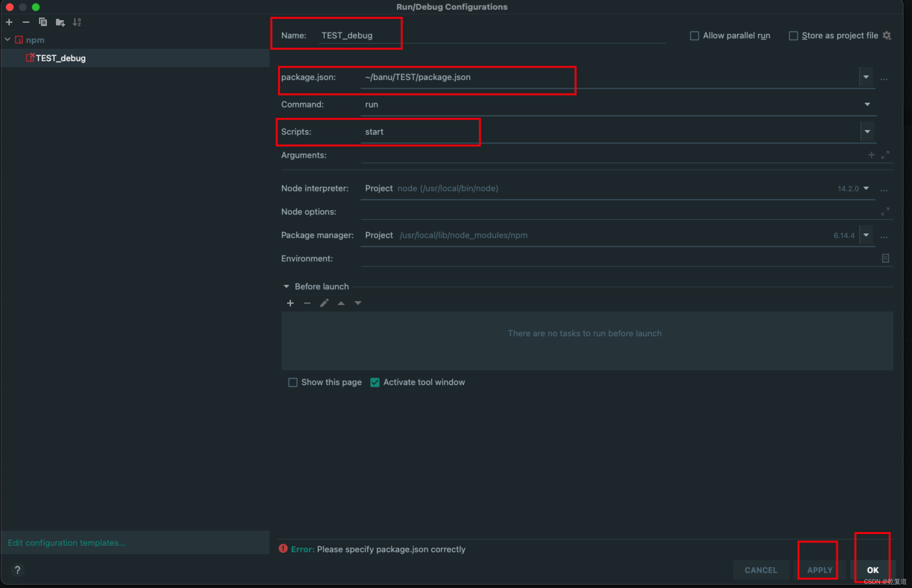Click the sort configurations alphabetically icon

pyautogui.click(x=77, y=22)
